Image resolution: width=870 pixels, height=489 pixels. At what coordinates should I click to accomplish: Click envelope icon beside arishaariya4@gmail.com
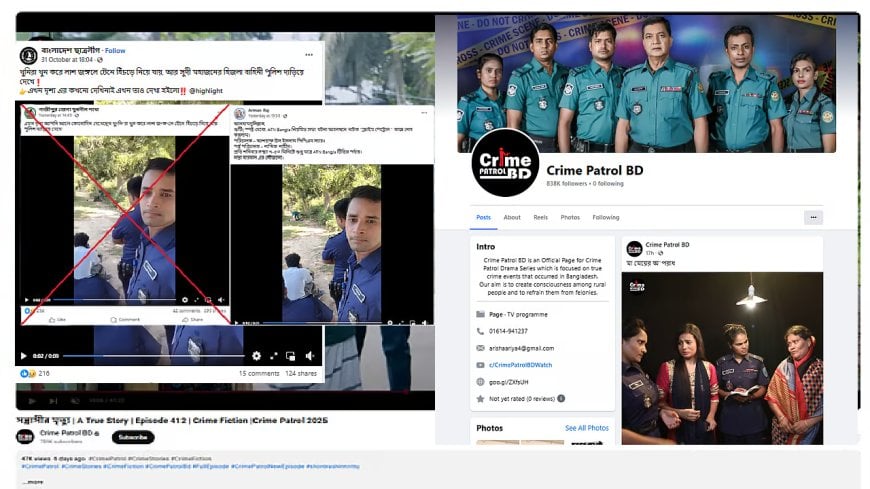[480, 348]
